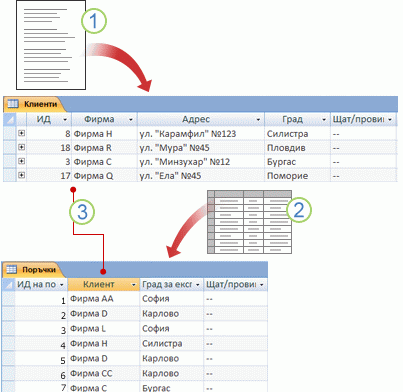Click the cell Фирма Q
403x392 pixels.
(x=104, y=176)
